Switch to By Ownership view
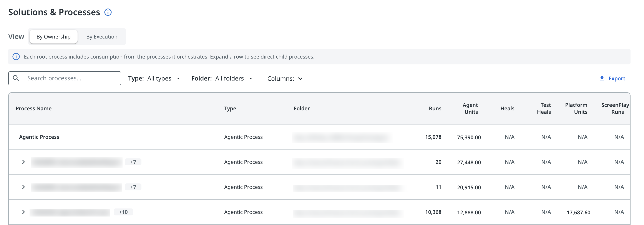The image size is (644, 225). 53,37
